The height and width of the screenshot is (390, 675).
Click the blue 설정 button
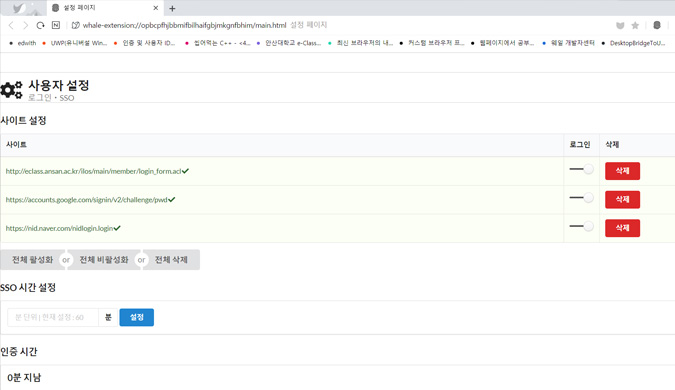coord(136,317)
